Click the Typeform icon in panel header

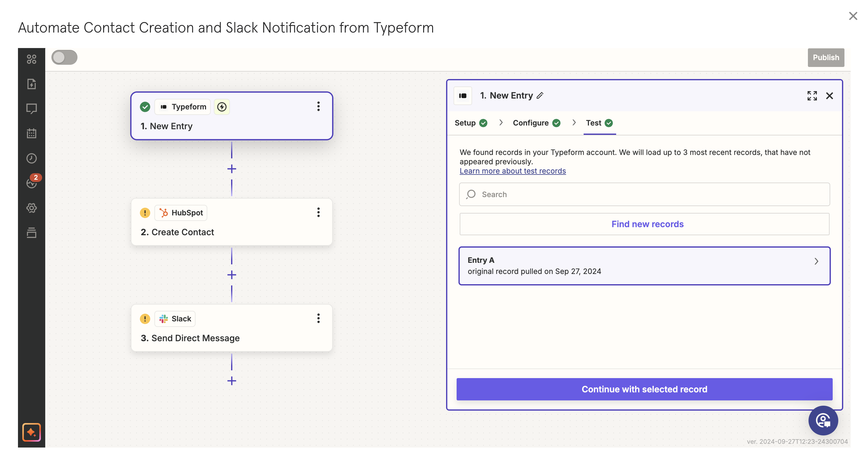tap(462, 96)
